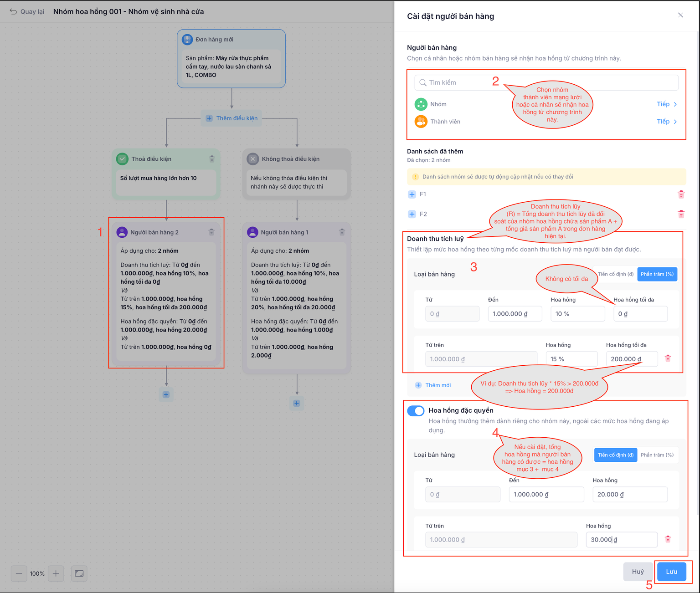Viewport: 700px width, 593px height.
Task: Click trash icon on Người bán hàng 2 node
Action: 211,232
